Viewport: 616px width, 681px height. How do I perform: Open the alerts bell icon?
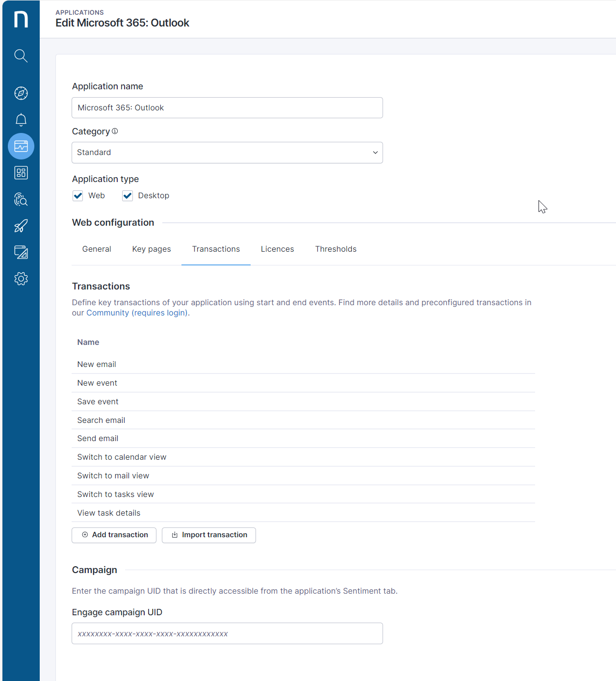pyautogui.click(x=21, y=120)
